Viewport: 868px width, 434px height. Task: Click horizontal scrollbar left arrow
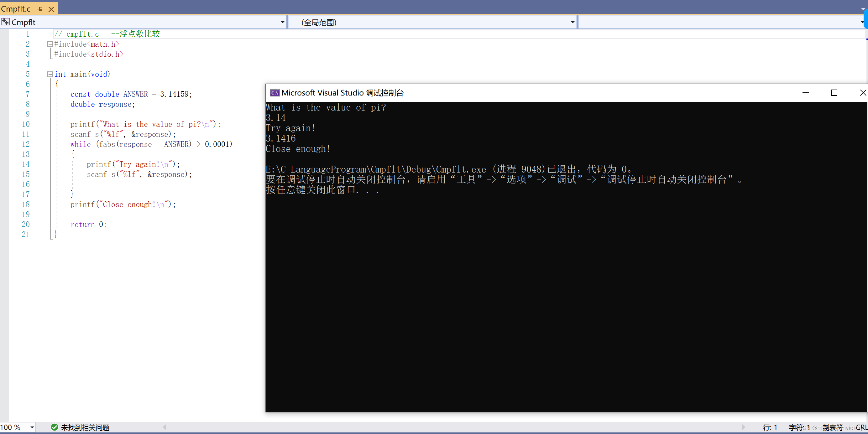(x=165, y=427)
